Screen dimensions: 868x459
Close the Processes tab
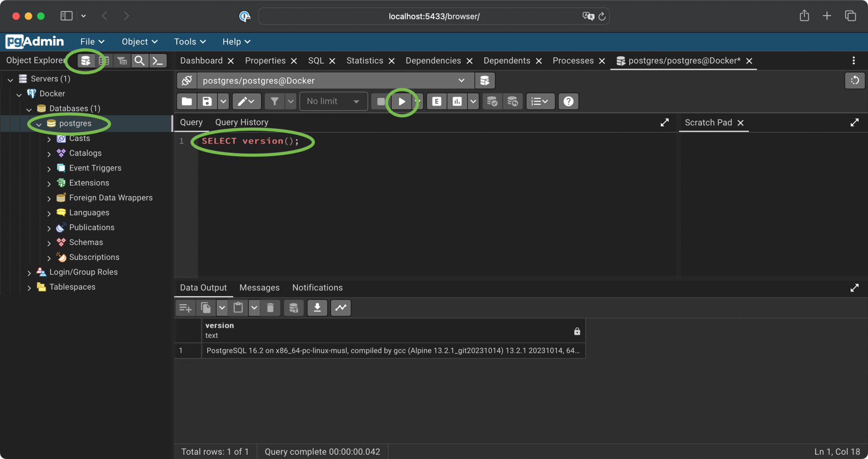[x=602, y=61]
